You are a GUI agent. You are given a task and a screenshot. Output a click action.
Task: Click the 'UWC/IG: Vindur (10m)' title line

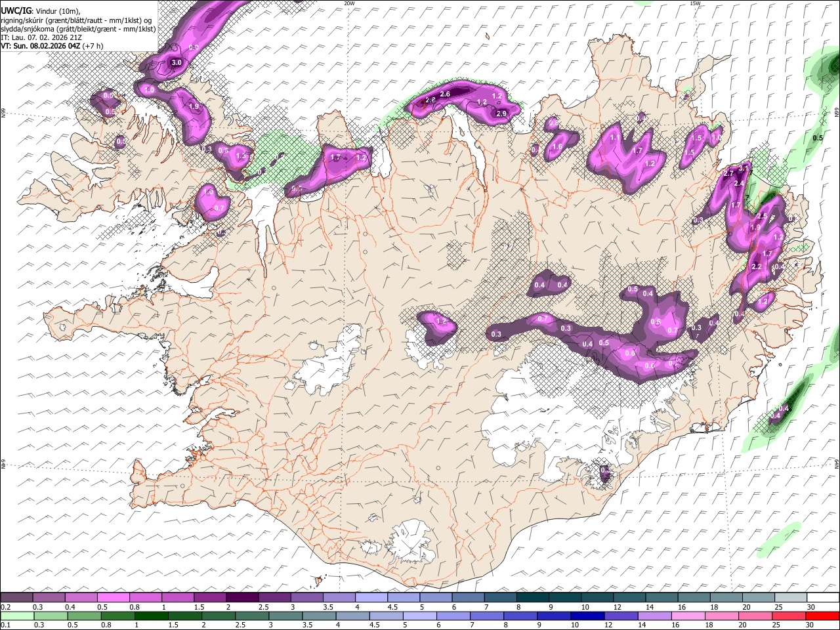(40, 11)
